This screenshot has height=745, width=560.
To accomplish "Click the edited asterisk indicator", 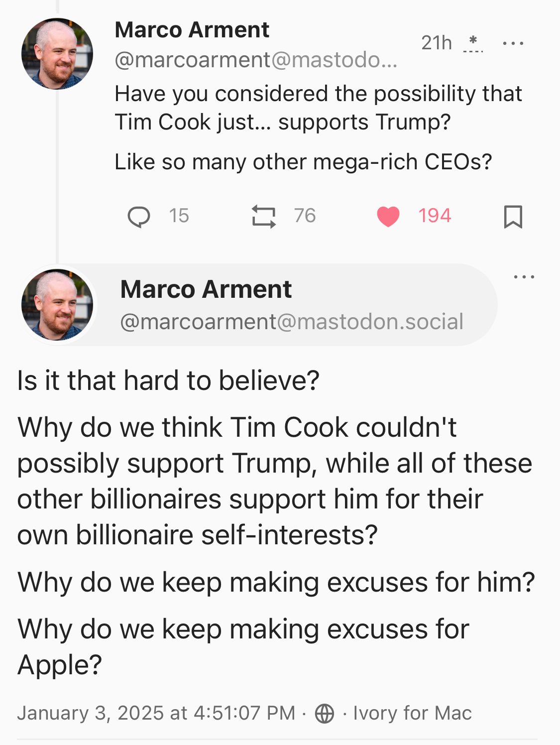I will tap(473, 43).
